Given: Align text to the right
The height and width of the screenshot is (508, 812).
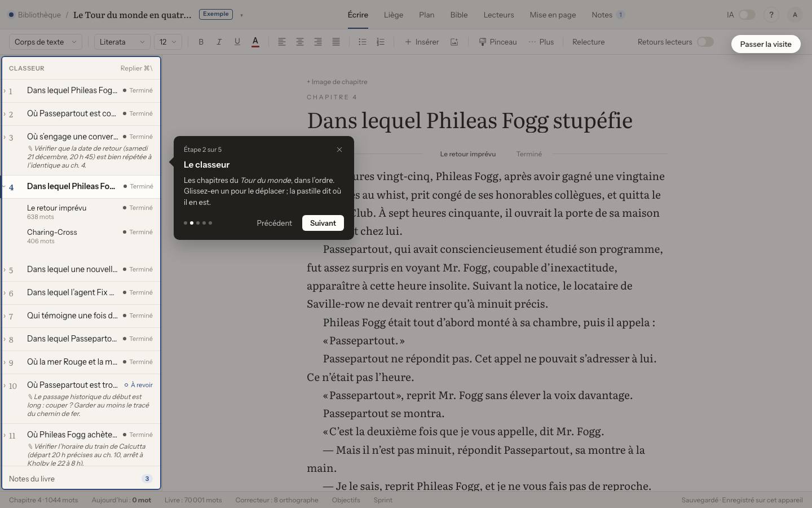Looking at the screenshot, I should coord(318,42).
